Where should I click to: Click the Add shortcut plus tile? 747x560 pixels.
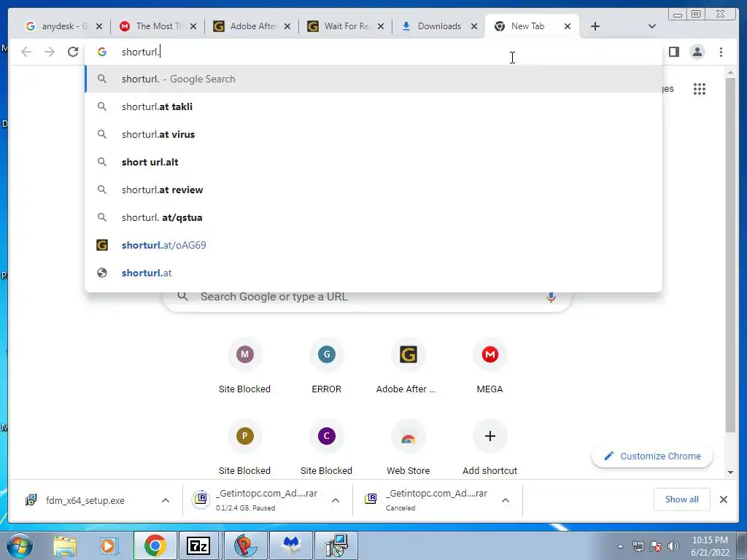pos(489,448)
